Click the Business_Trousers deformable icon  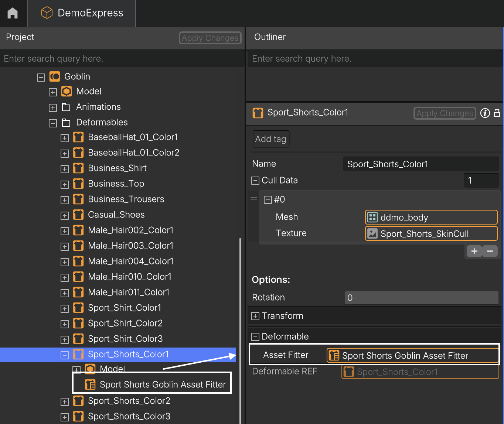click(x=78, y=199)
